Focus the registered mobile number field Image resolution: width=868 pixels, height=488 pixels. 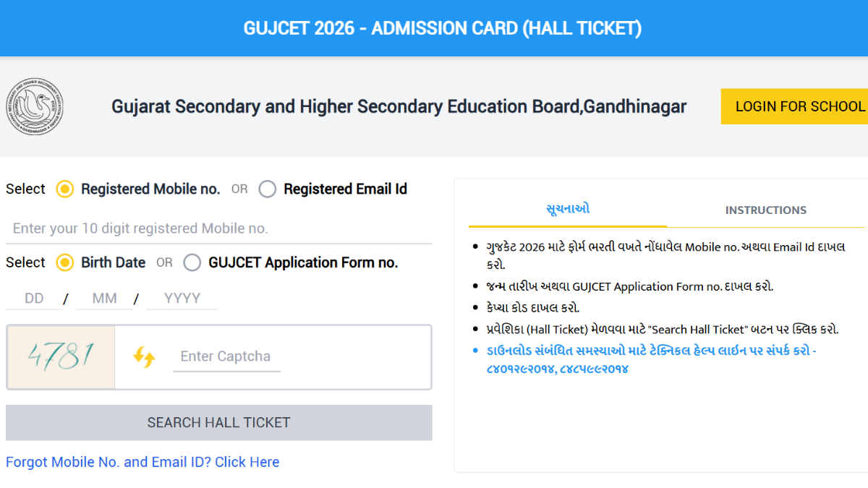coord(218,228)
